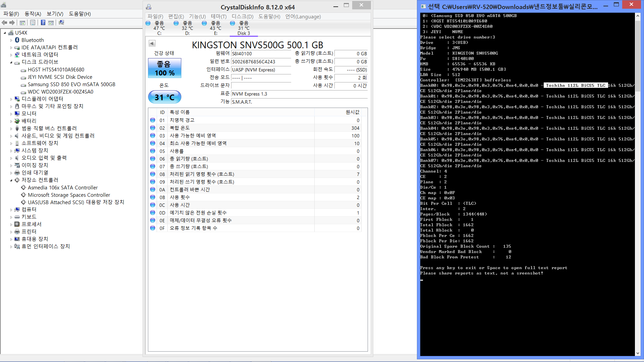Select UAS(USB Attached SCSI) storage device

pyautogui.click(x=76, y=202)
